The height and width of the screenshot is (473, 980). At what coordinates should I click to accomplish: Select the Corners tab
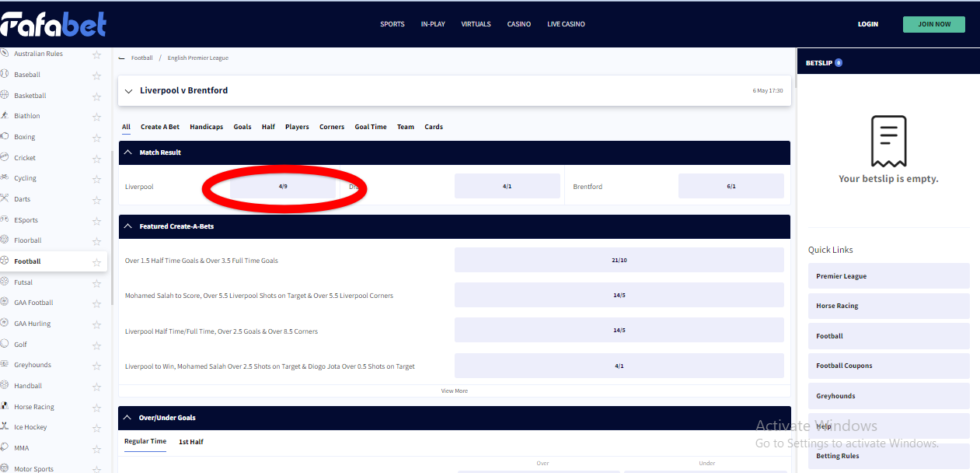click(x=332, y=127)
